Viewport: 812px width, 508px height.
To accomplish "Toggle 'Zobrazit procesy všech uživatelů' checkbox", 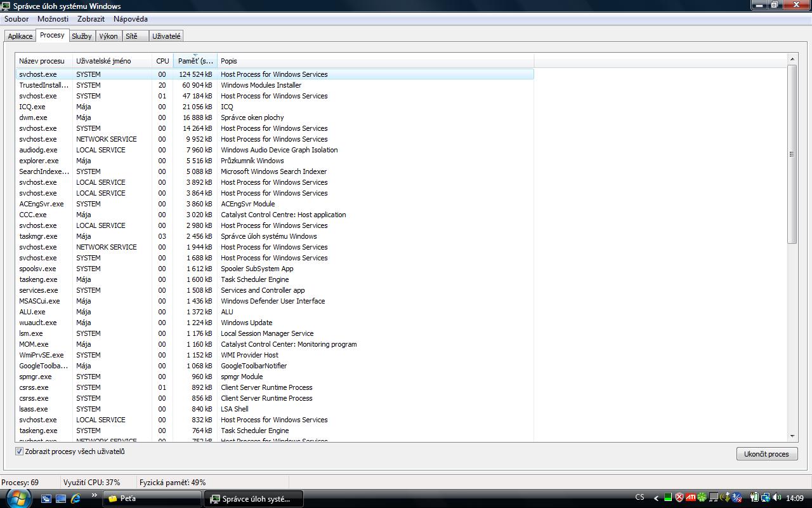I will tap(19, 451).
